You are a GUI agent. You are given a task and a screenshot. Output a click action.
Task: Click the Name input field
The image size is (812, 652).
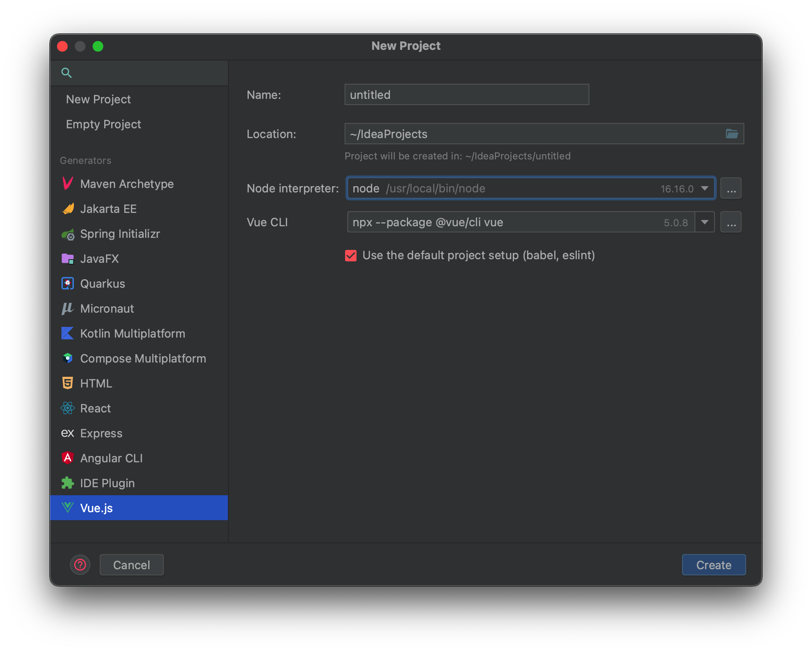(x=467, y=95)
